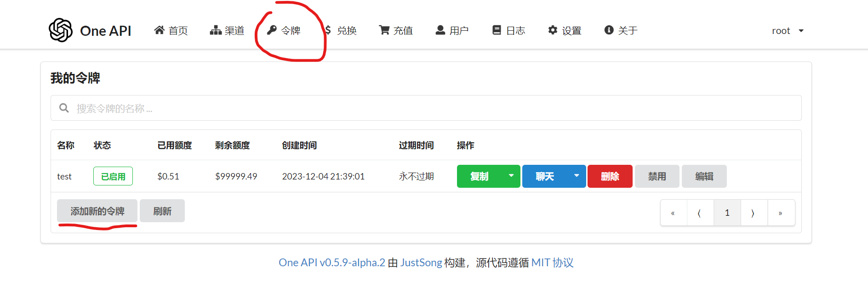Screen dimensions: 868x286
Task: Focus the 搜索令牌的名称 search field
Action: tap(426, 108)
